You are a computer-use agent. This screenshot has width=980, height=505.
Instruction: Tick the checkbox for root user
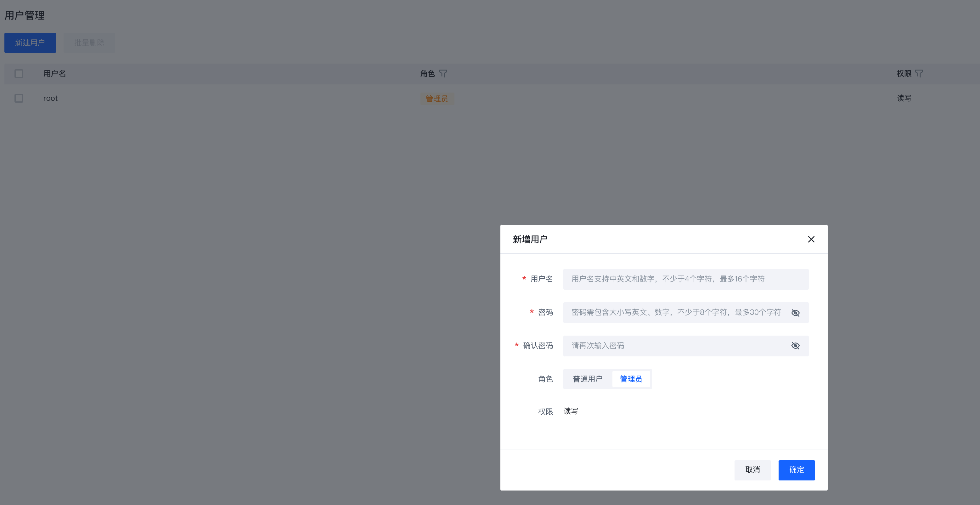click(x=19, y=98)
